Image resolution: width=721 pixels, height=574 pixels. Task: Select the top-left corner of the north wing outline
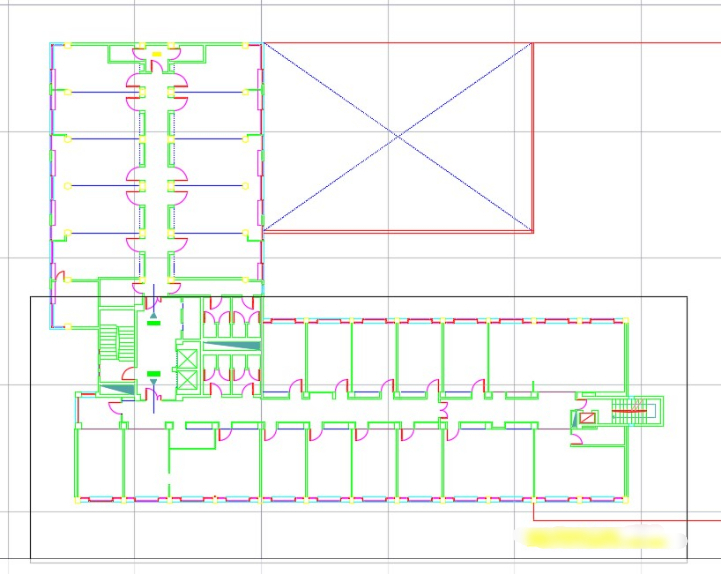click(x=51, y=44)
